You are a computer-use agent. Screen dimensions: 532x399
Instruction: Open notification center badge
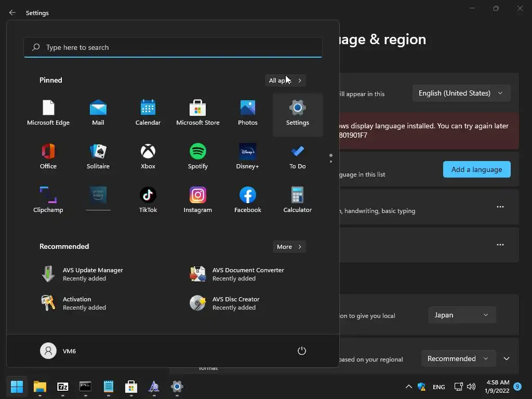[517, 386]
